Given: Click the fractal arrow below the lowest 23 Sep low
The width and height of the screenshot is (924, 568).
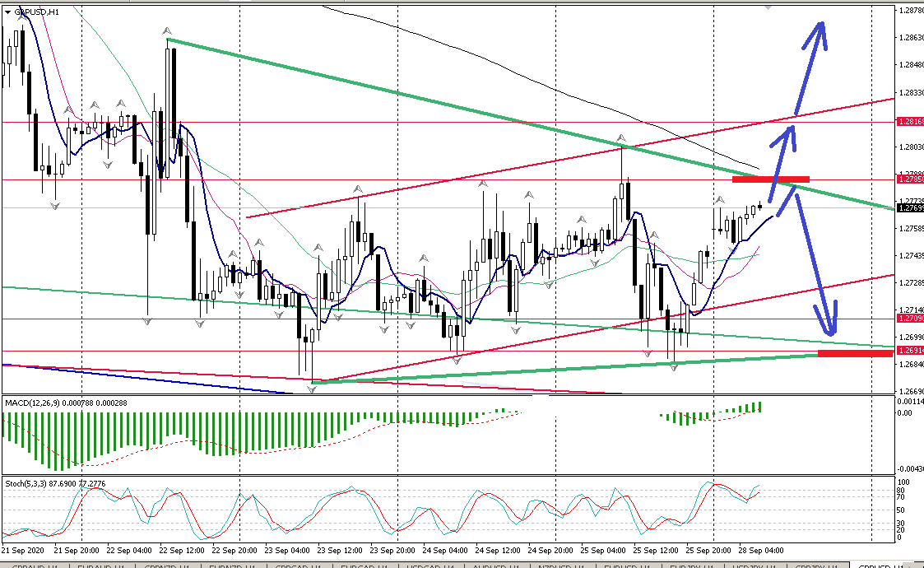Looking at the screenshot, I should (312, 389).
